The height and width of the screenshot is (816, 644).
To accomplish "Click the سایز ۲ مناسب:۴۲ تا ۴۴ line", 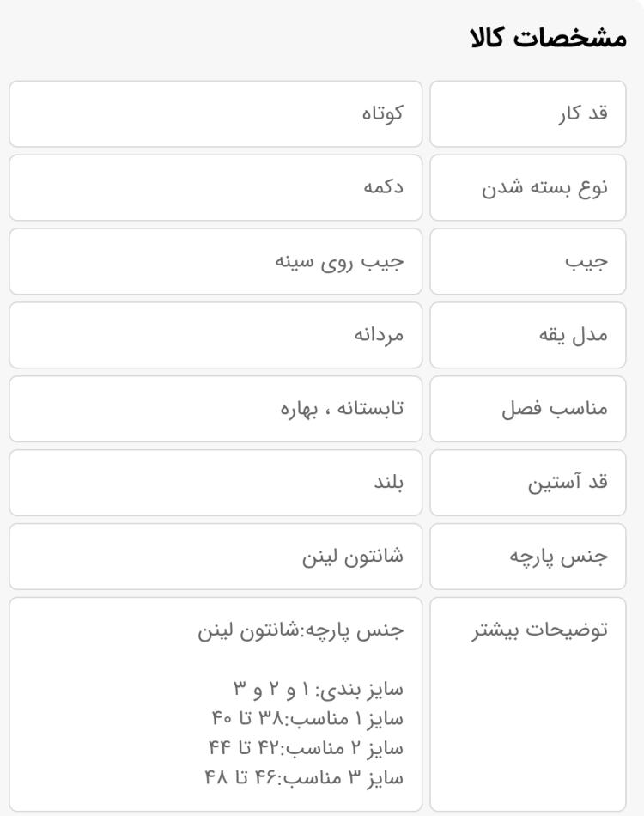I will (306, 749).
